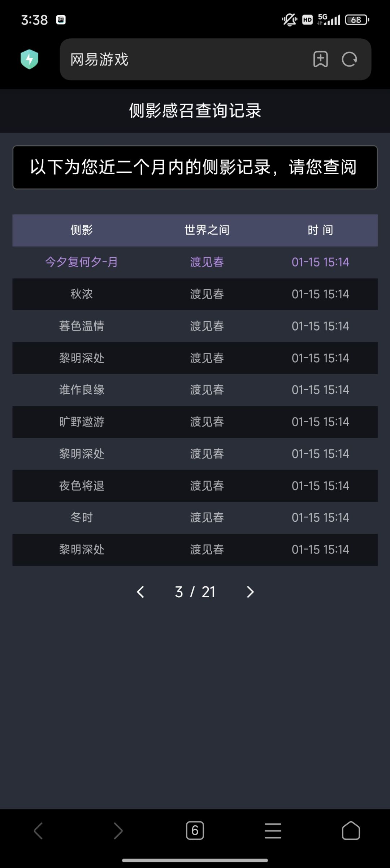Tap the 谁作良缘 record entry
This screenshot has width=390, height=868.
tap(82, 390)
